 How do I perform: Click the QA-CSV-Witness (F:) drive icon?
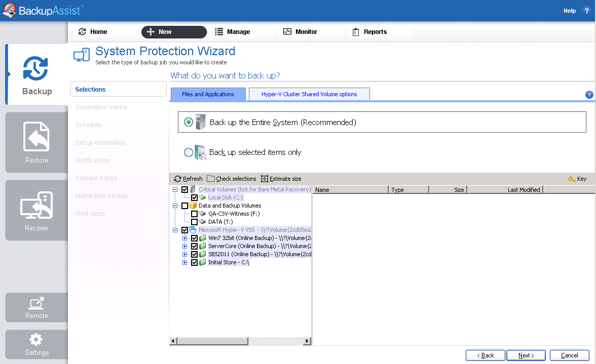click(203, 214)
